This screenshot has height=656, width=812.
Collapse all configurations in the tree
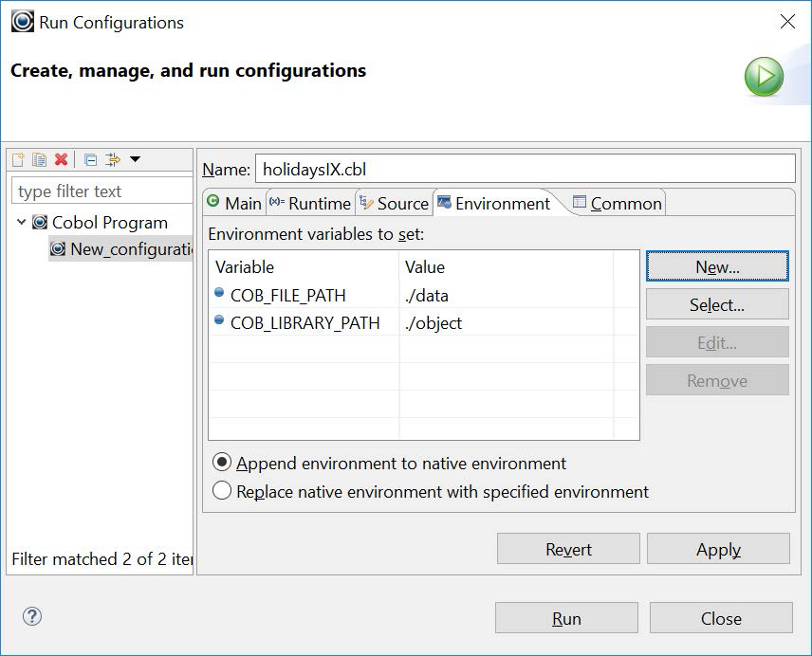pos(90,160)
